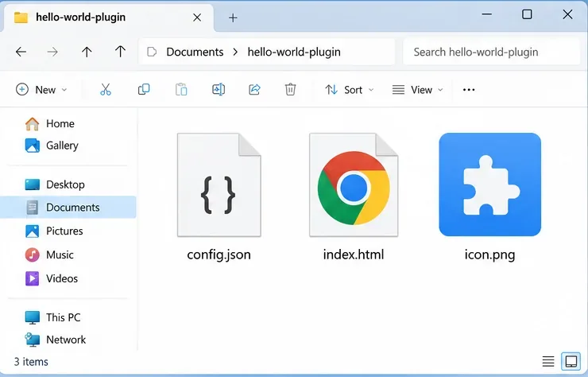
Task: Open Gallery in the sidebar
Action: coord(52,146)
